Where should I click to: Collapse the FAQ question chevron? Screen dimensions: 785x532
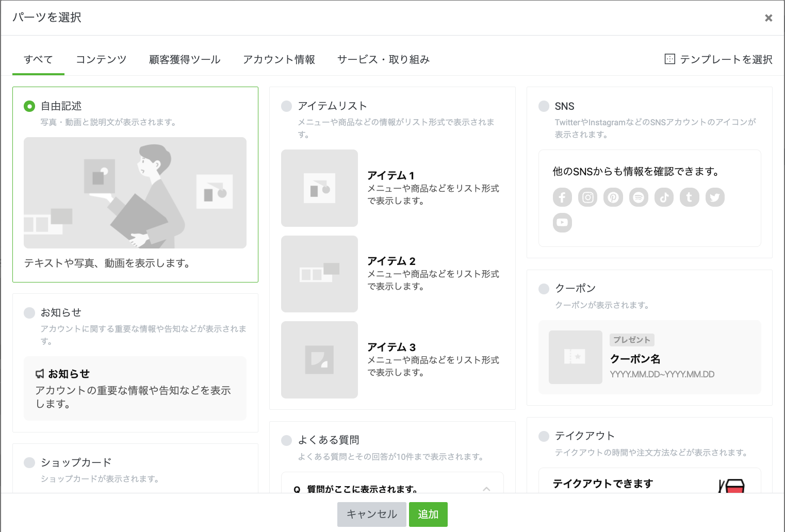click(486, 488)
